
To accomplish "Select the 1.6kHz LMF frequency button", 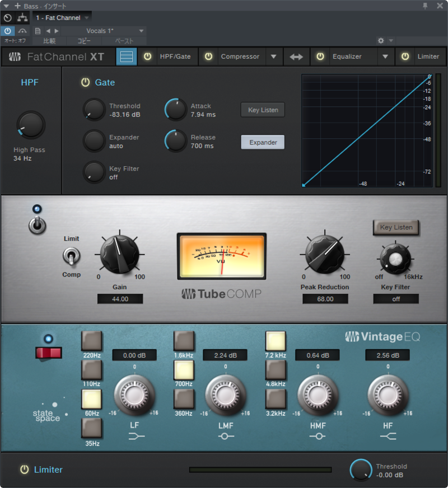I will (x=184, y=341).
